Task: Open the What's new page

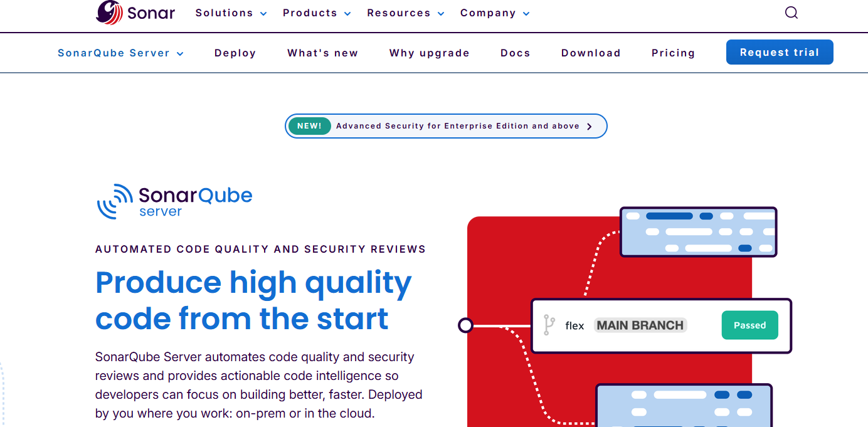Action: pos(322,53)
